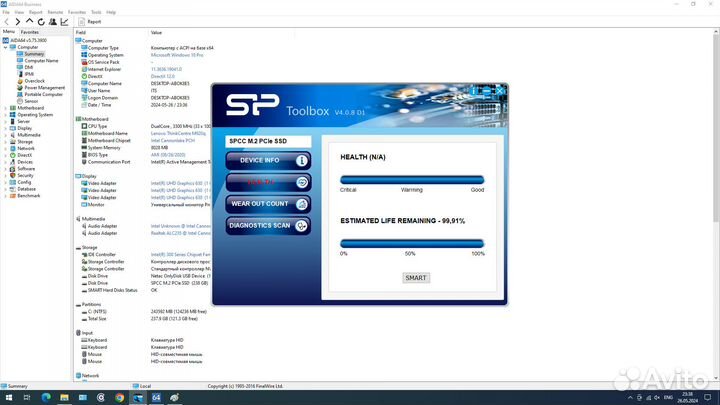Expand the Multimedia tree node

pos(6,135)
